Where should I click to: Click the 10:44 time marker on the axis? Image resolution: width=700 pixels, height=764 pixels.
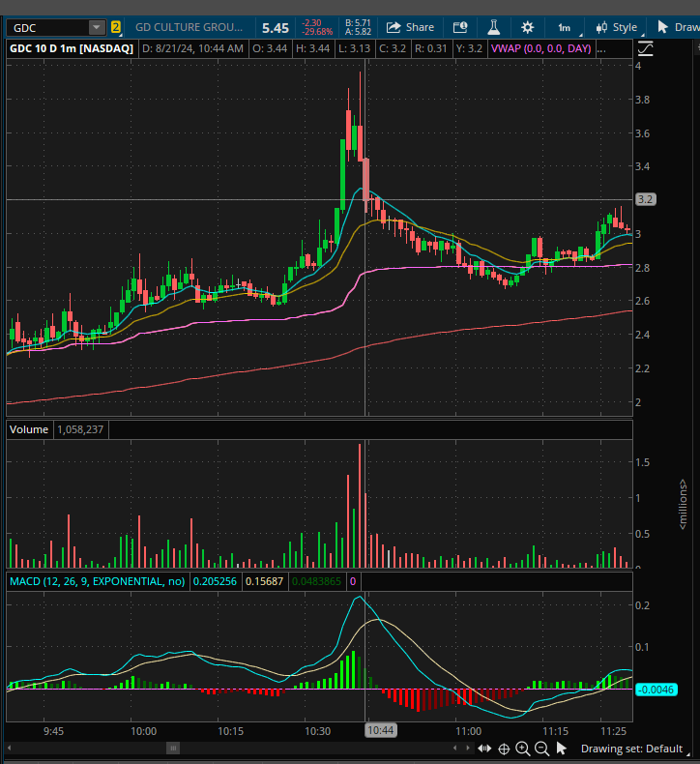(380, 730)
